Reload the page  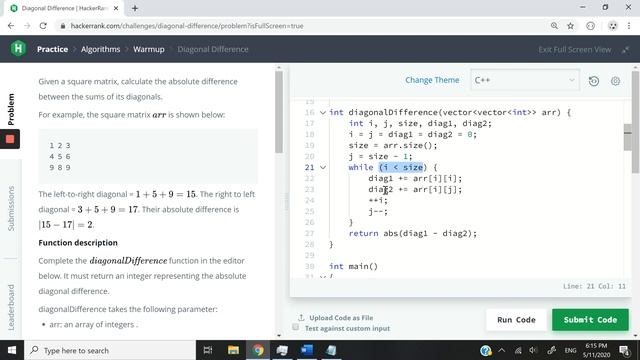click(x=43, y=26)
